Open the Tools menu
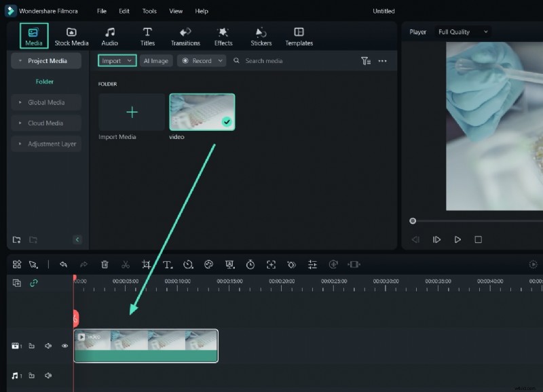The image size is (543, 392). (149, 12)
